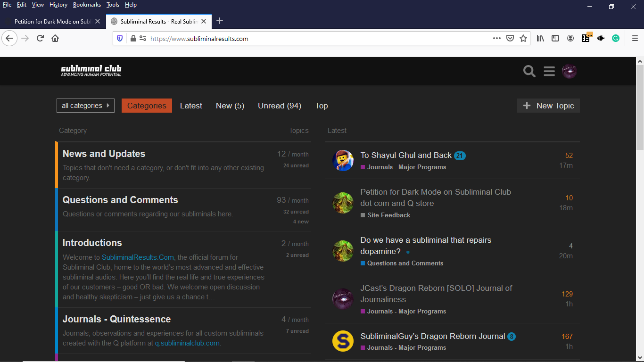Show Unread (94) topics tab
The image size is (644, 362).
coord(280,106)
